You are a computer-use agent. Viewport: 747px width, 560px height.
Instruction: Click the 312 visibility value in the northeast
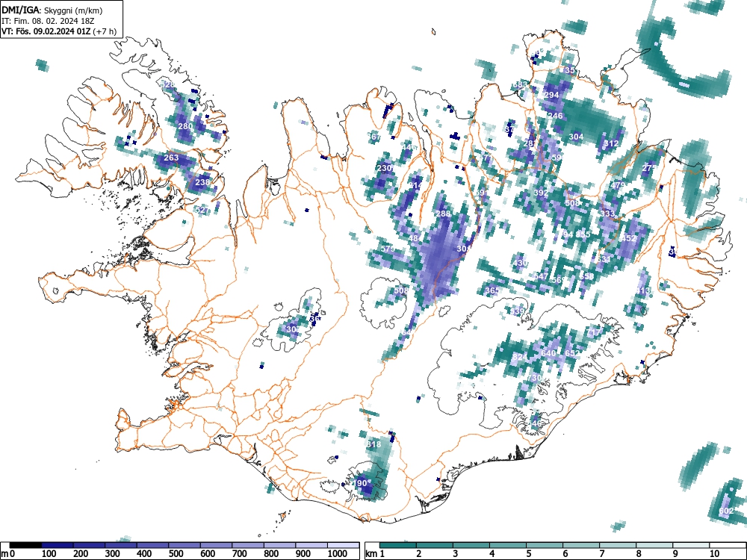[x=611, y=143]
